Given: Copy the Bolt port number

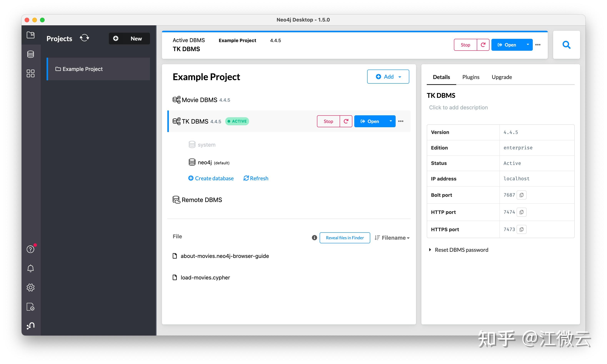Looking at the screenshot, I should (522, 195).
